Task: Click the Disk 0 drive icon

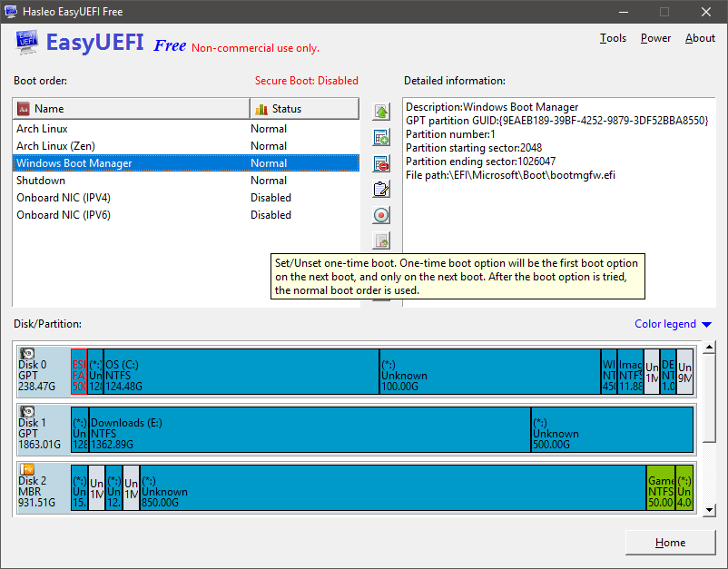Action: coord(28,354)
